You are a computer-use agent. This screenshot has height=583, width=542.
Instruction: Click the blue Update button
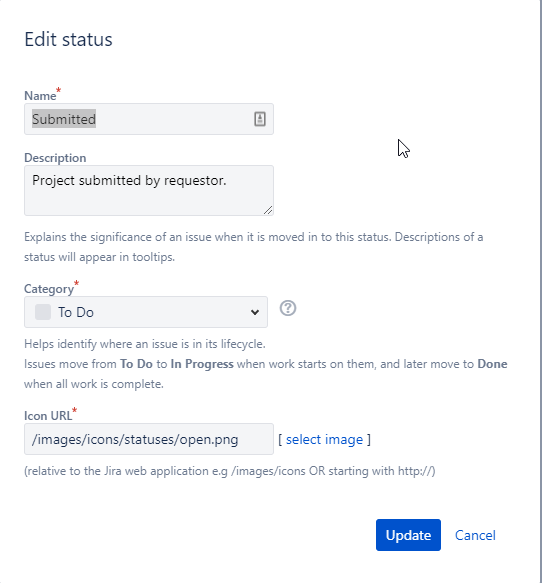tap(408, 535)
